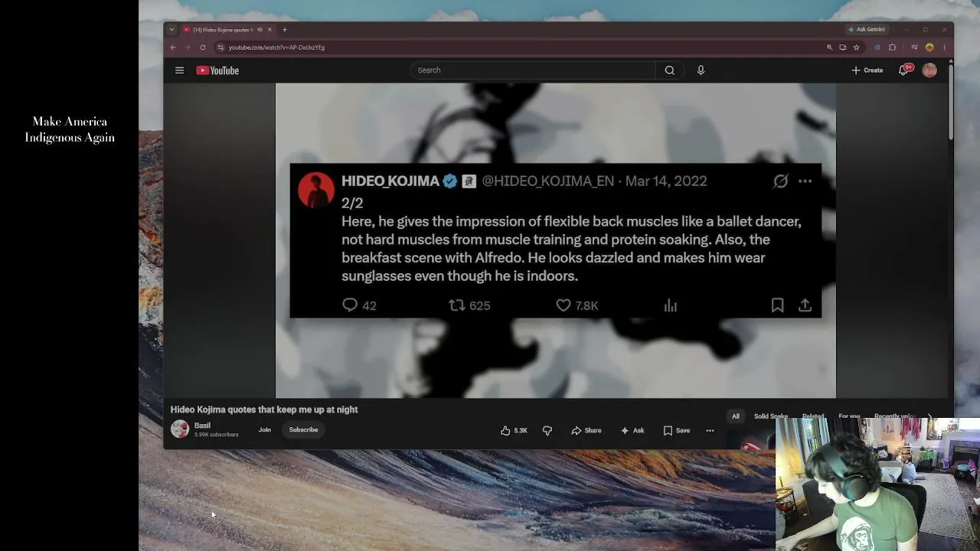Save the video to a playlist
Viewport: 980px width, 551px height.
click(677, 430)
